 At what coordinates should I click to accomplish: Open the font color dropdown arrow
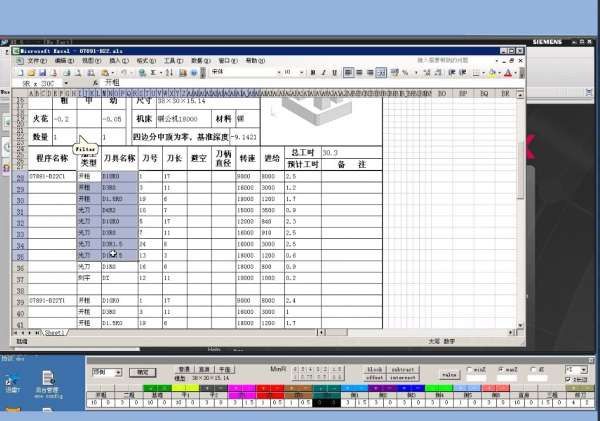pos(515,73)
